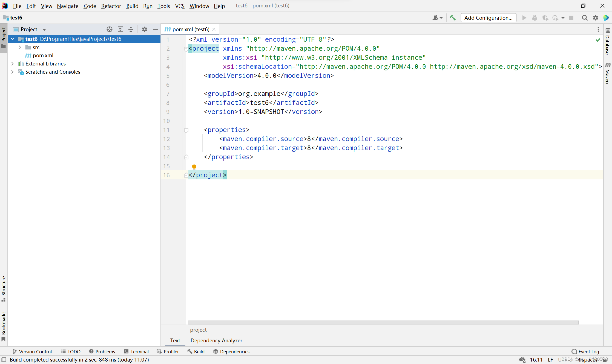Open the Bookmarks tool window
The height and width of the screenshot is (364, 612).
click(4, 326)
